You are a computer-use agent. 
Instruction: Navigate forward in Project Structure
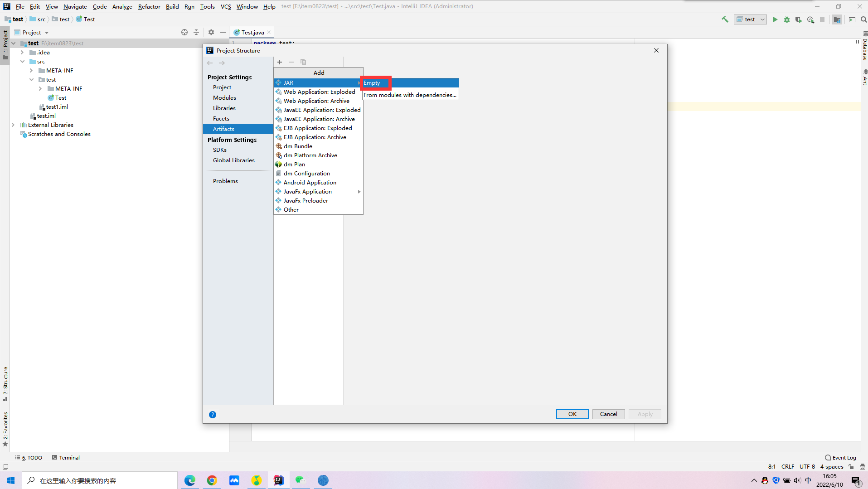coord(222,63)
